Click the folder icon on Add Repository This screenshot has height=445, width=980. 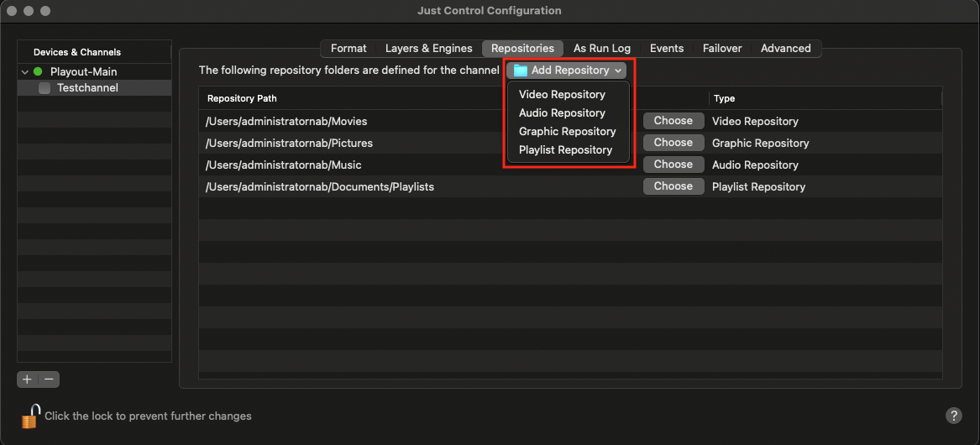point(521,71)
